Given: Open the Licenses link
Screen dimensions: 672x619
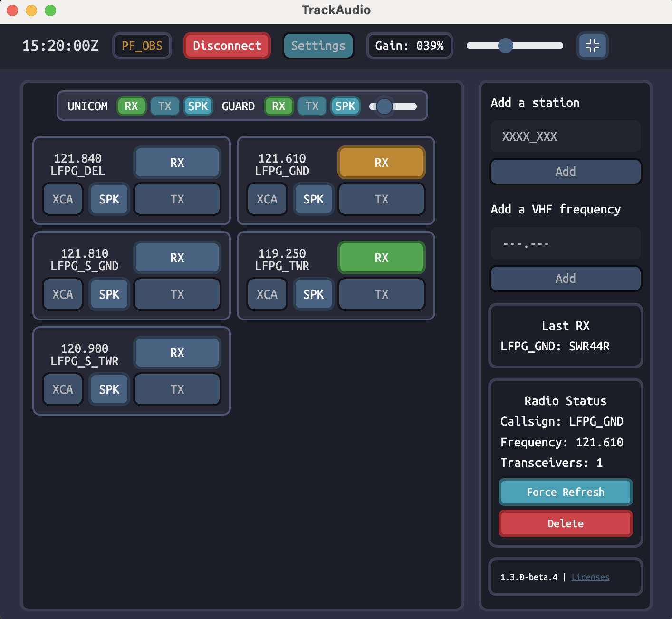Looking at the screenshot, I should tap(590, 577).
